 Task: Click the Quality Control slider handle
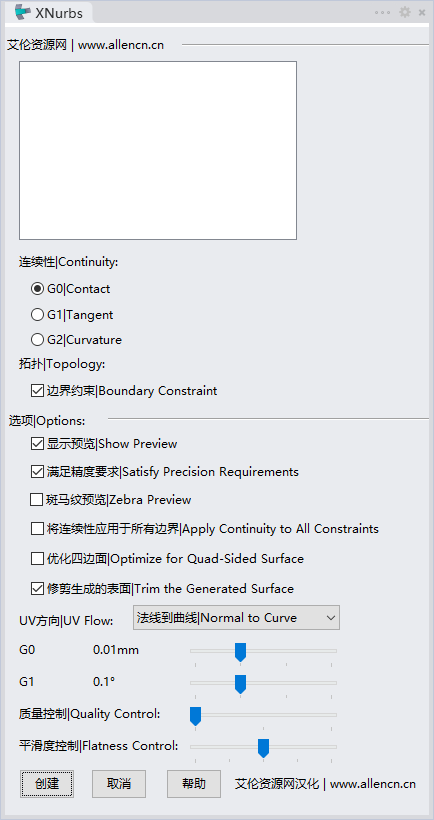[195, 716]
